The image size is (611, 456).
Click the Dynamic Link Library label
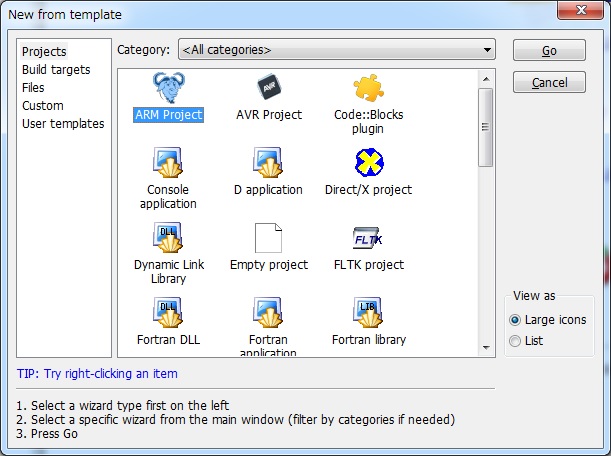169,271
